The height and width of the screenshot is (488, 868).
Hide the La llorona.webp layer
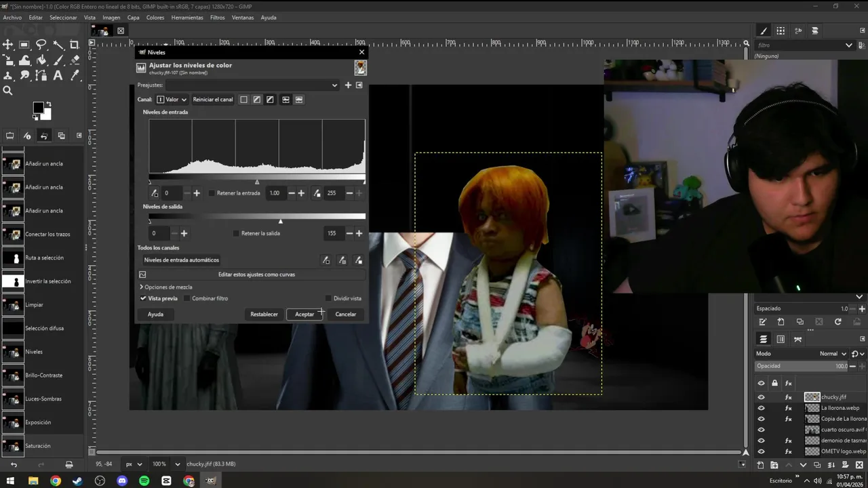coord(761,408)
